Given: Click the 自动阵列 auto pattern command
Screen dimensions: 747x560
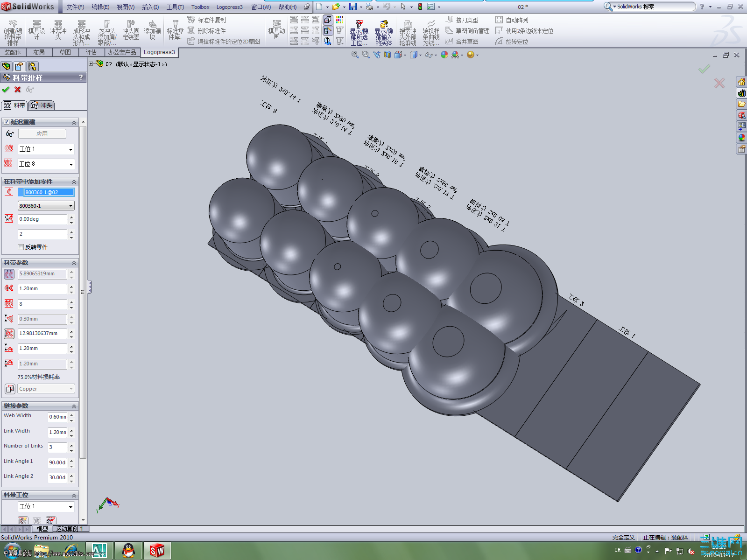Looking at the screenshot, I should tap(512, 20).
